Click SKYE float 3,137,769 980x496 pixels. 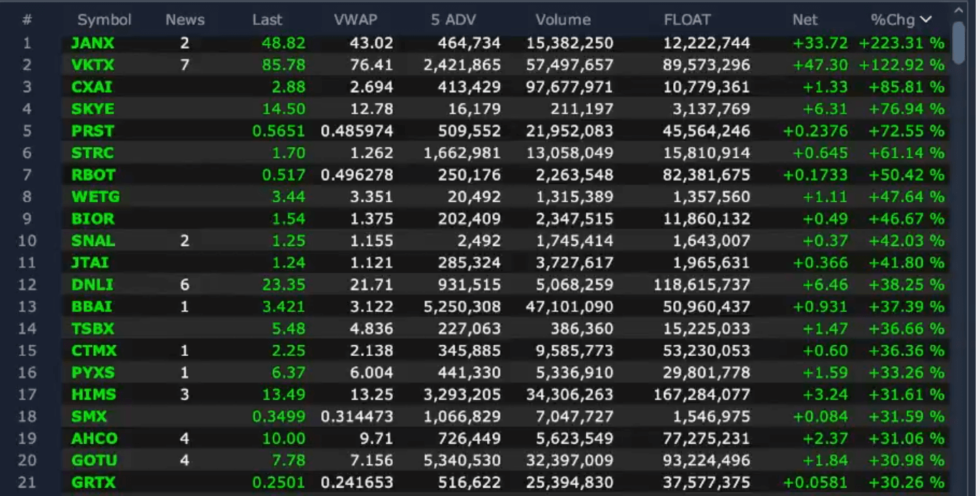point(711,109)
